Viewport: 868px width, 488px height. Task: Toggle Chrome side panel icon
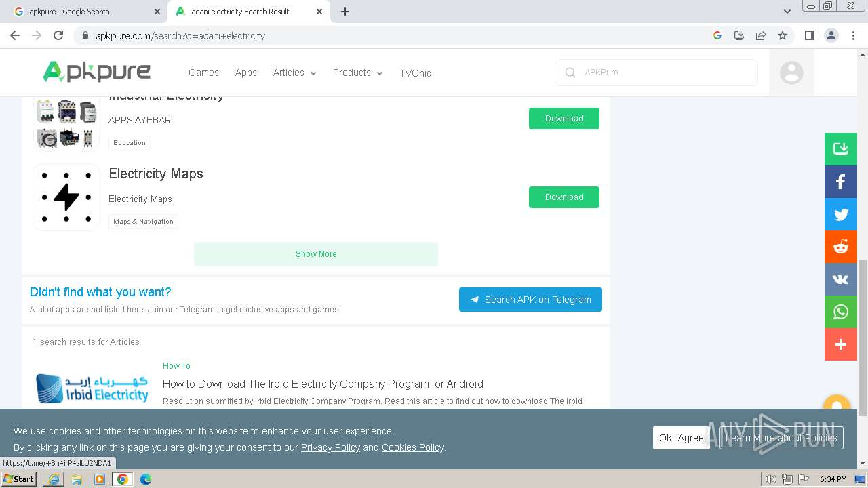click(809, 35)
